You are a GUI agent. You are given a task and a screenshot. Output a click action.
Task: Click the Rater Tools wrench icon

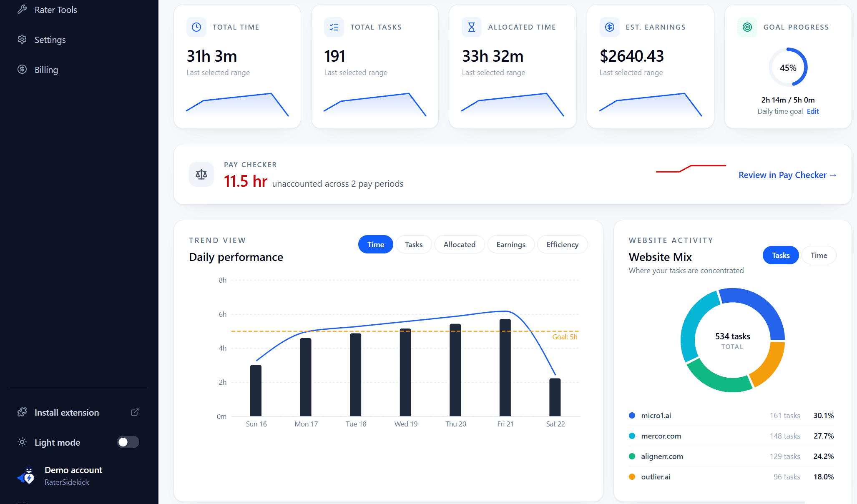pyautogui.click(x=22, y=9)
